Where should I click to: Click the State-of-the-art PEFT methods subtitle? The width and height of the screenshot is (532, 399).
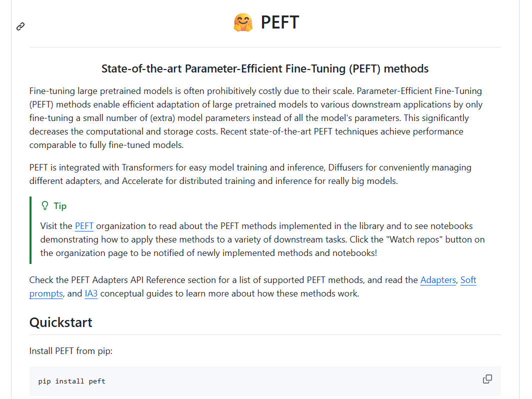265,69
